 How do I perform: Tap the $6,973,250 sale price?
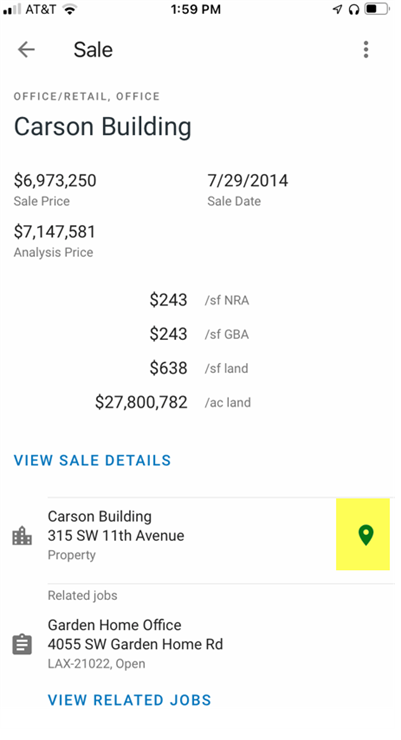click(55, 180)
